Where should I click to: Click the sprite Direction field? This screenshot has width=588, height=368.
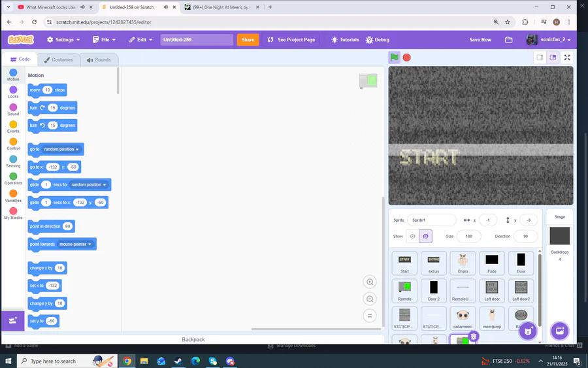click(x=525, y=237)
